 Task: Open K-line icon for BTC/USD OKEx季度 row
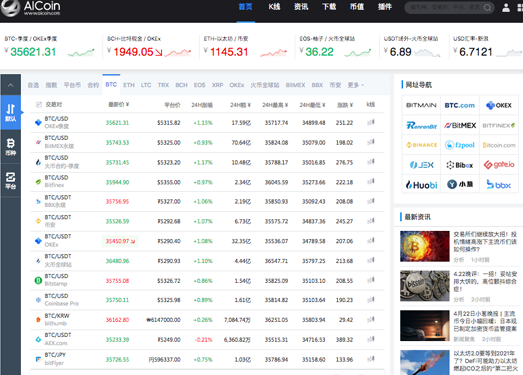[x=371, y=122]
